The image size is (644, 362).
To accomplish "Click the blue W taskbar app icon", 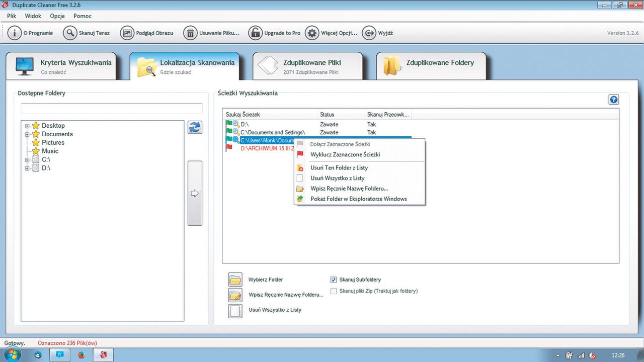I will pos(60,355).
